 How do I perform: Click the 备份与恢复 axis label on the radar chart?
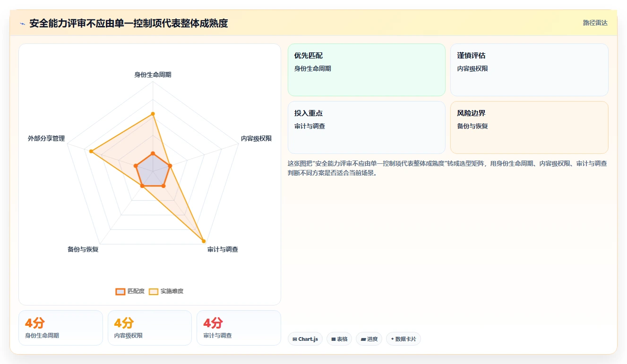tap(83, 249)
